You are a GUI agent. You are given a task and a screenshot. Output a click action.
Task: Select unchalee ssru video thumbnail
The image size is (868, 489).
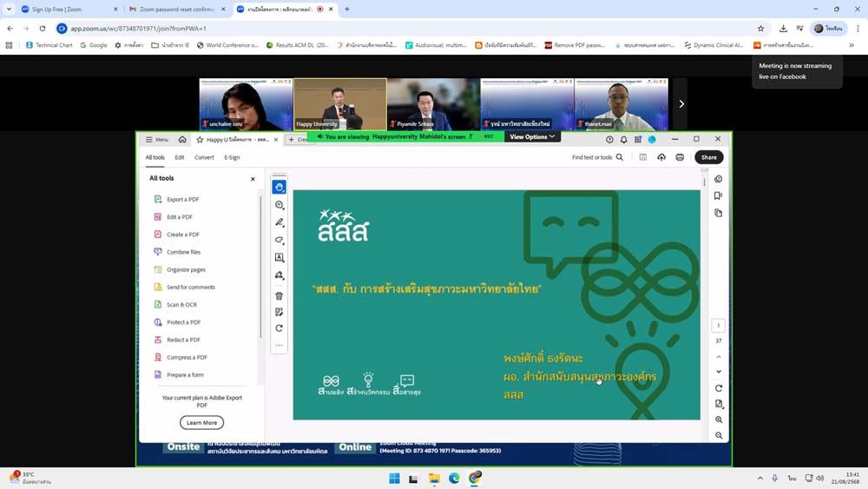click(x=246, y=104)
